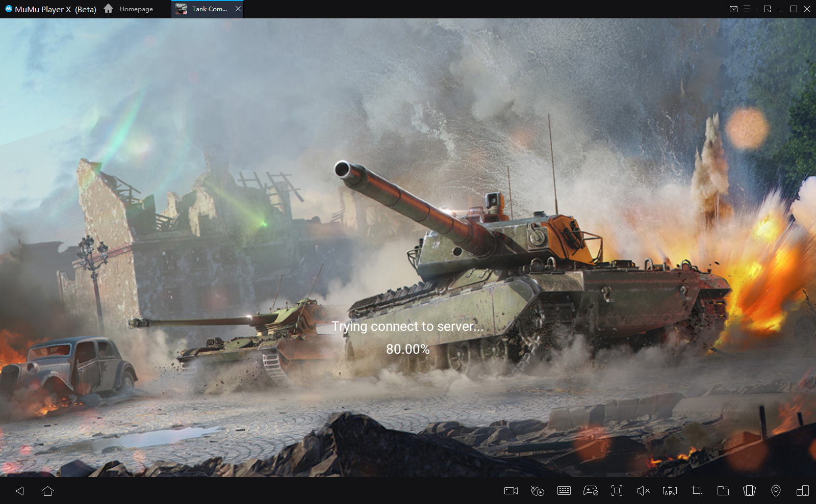
Task: Click the shake device icon
Action: pyautogui.click(x=749, y=491)
